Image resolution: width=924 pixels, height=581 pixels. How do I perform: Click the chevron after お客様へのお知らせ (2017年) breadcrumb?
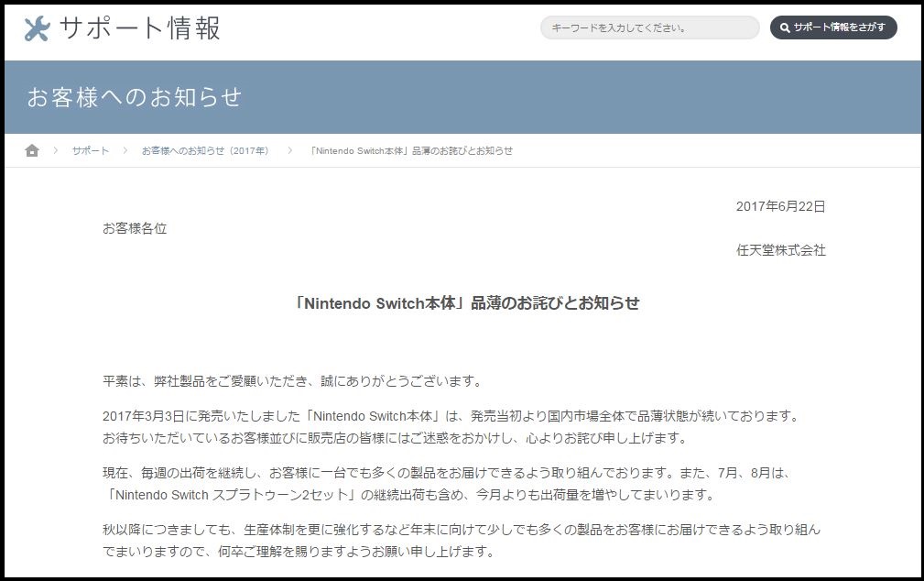(290, 150)
